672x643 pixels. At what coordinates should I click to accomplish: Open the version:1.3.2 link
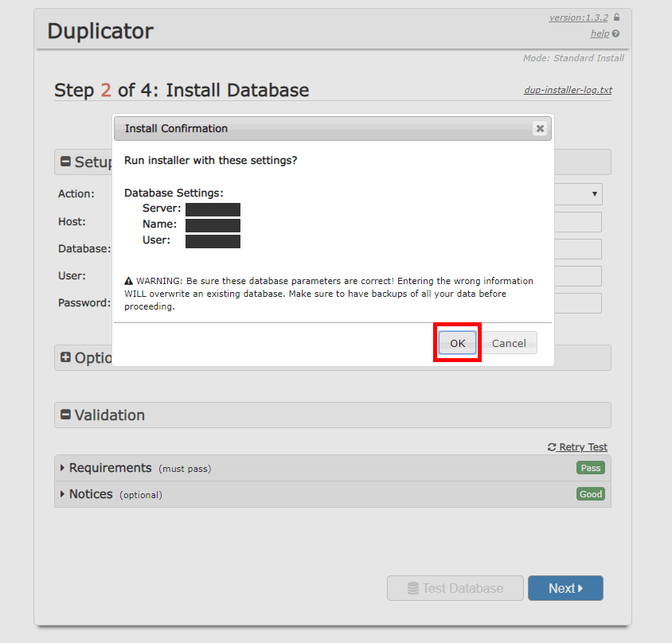point(580,18)
